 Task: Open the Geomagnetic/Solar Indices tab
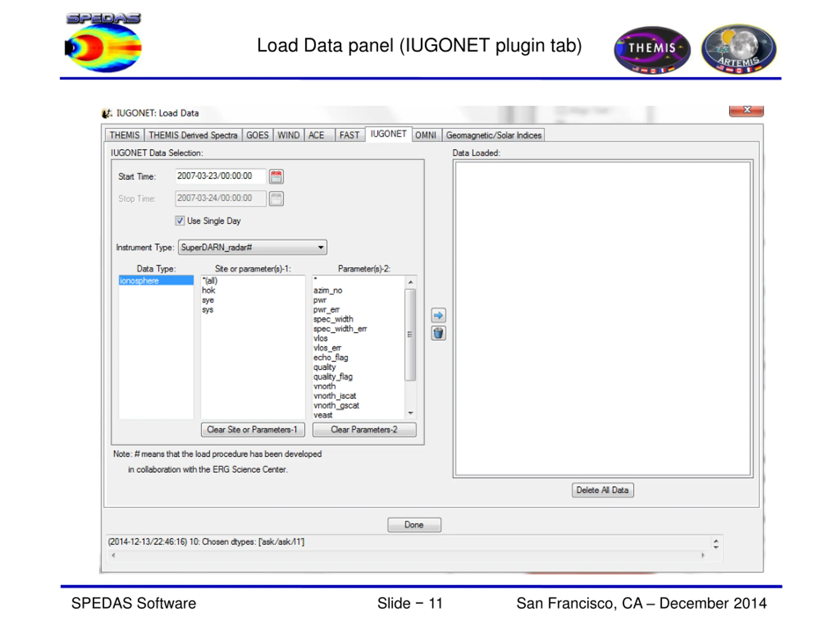click(494, 135)
